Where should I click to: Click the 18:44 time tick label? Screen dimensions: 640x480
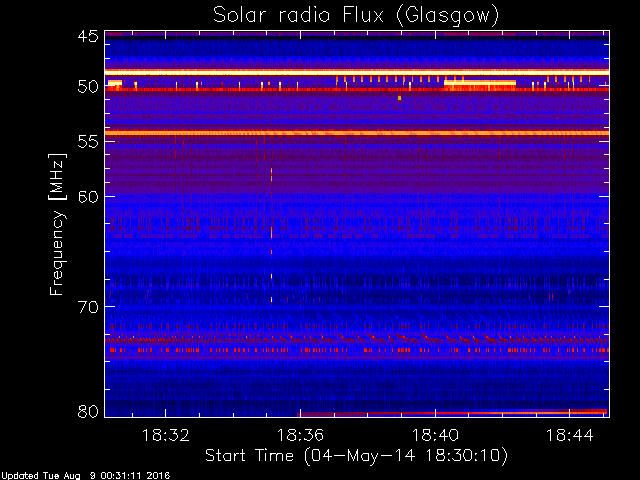(x=569, y=436)
